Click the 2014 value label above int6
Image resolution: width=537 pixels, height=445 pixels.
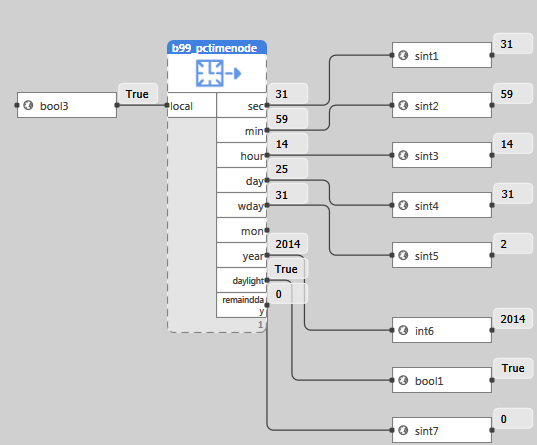tap(513, 319)
